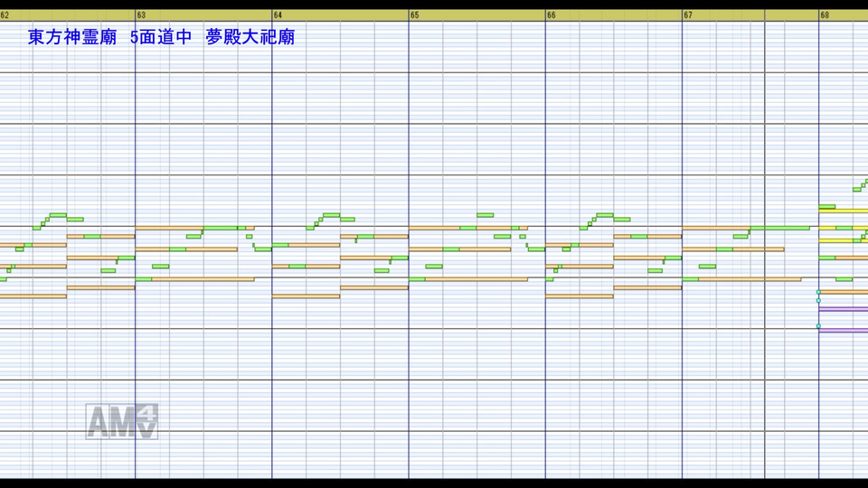Jump to measure 63 on the ruler

(x=141, y=15)
